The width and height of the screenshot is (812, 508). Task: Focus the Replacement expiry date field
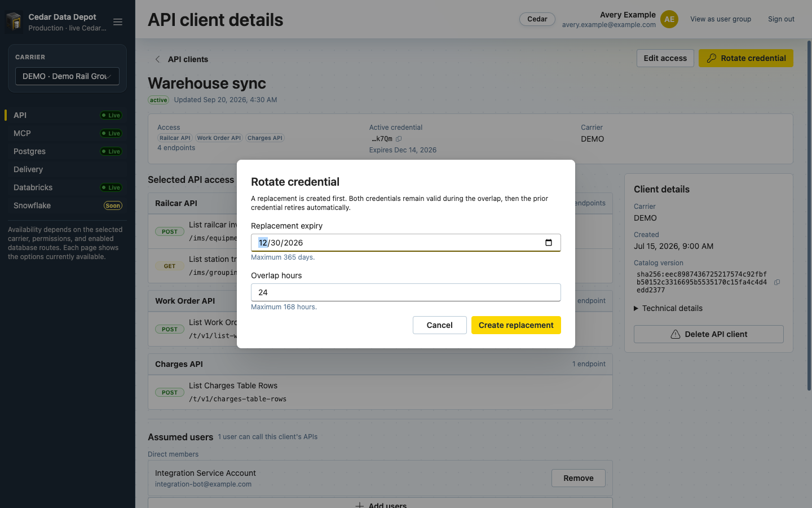pyautogui.click(x=406, y=243)
